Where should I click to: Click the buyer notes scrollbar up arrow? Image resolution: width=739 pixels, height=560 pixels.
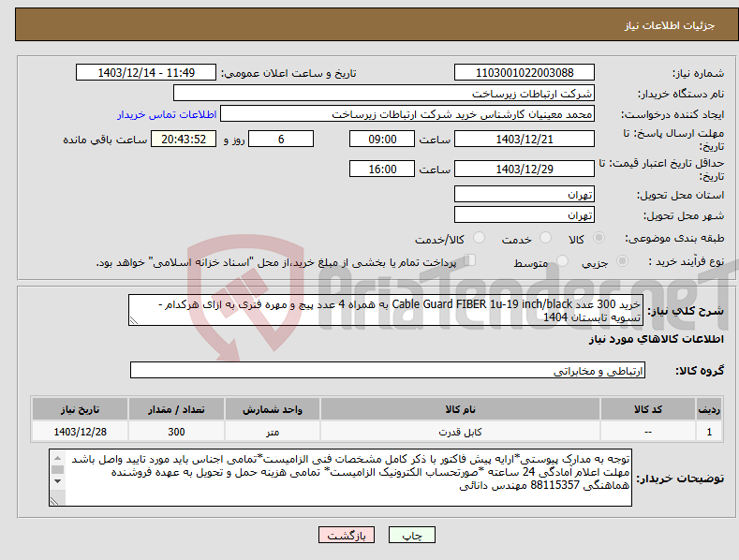pyautogui.click(x=57, y=458)
